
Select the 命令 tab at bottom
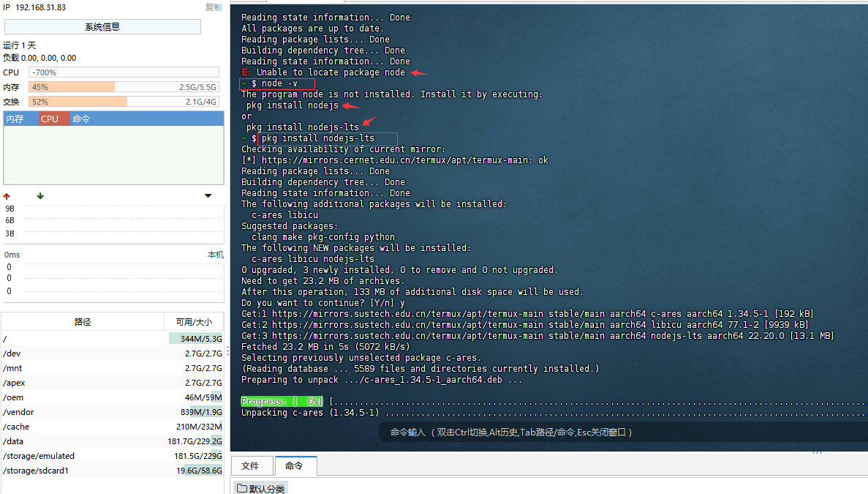(x=294, y=465)
